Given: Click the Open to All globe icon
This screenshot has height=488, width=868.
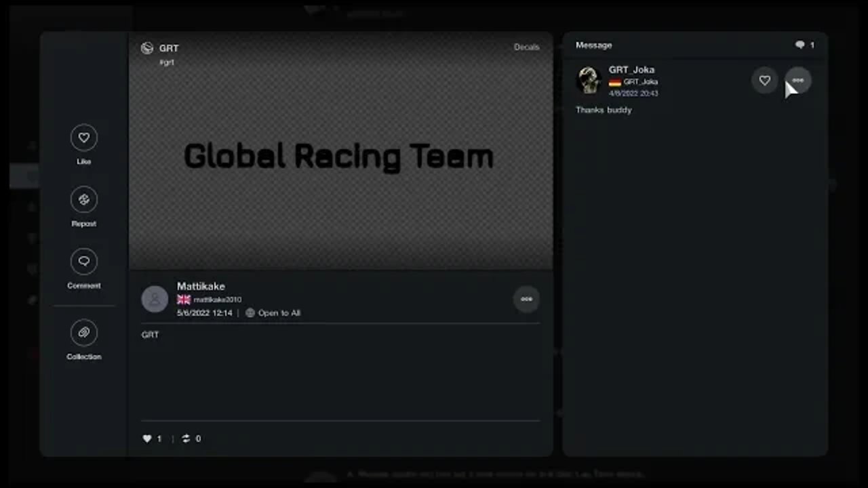Looking at the screenshot, I should point(250,313).
